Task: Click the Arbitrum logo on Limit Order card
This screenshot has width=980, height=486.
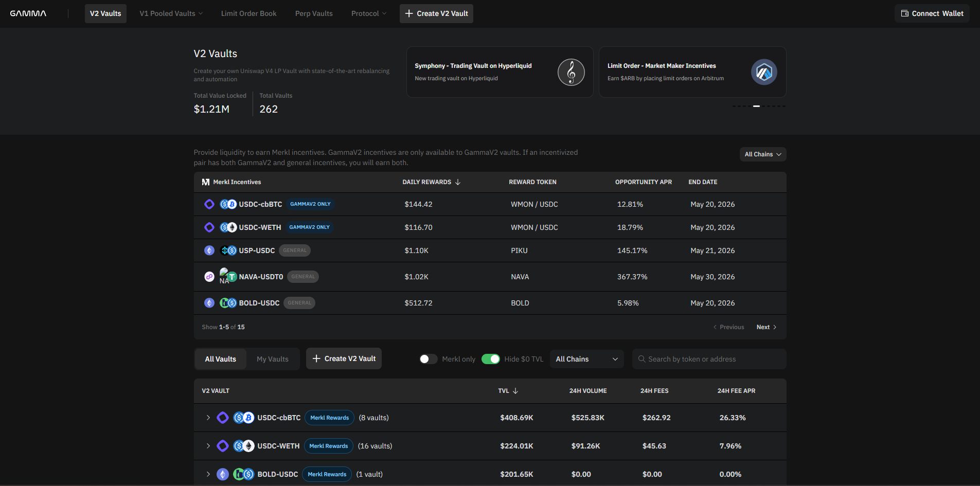Action: pyautogui.click(x=764, y=72)
